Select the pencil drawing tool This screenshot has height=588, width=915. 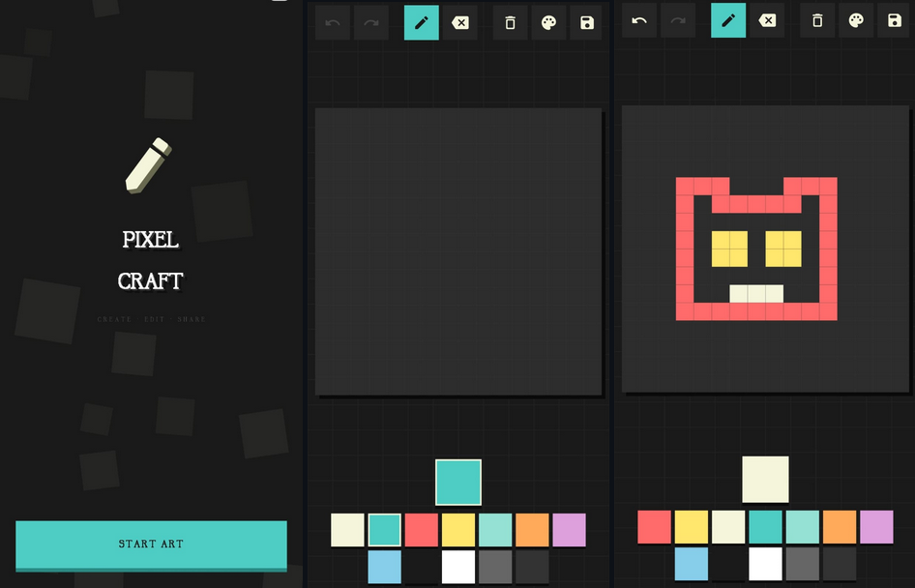(421, 22)
